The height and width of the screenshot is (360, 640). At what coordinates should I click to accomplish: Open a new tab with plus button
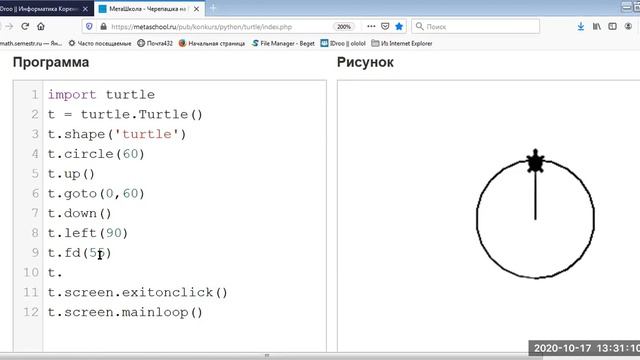click(213, 8)
